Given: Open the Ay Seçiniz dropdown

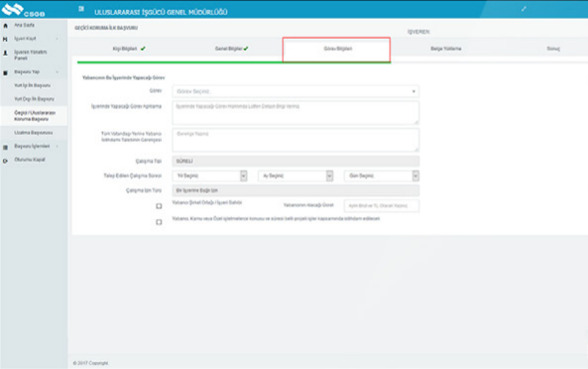Looking at the screenshot, I should pos(296,176).
